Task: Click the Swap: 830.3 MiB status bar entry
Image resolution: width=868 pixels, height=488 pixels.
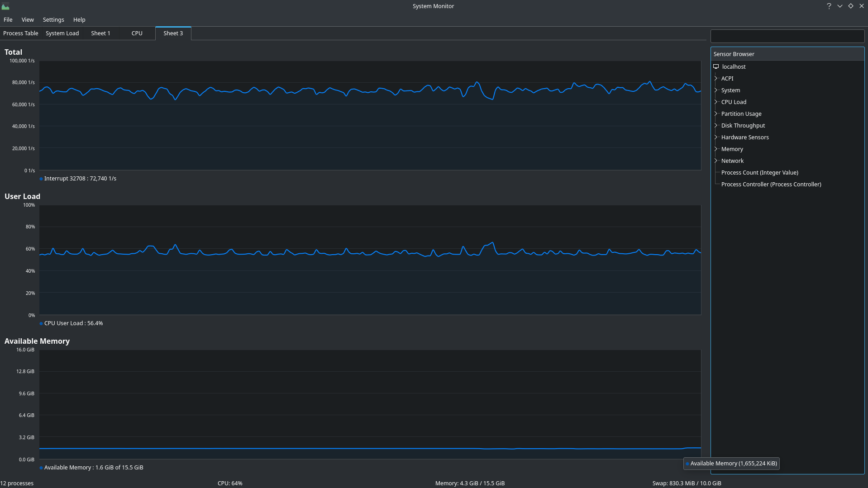Action: [x=687, y=483]
